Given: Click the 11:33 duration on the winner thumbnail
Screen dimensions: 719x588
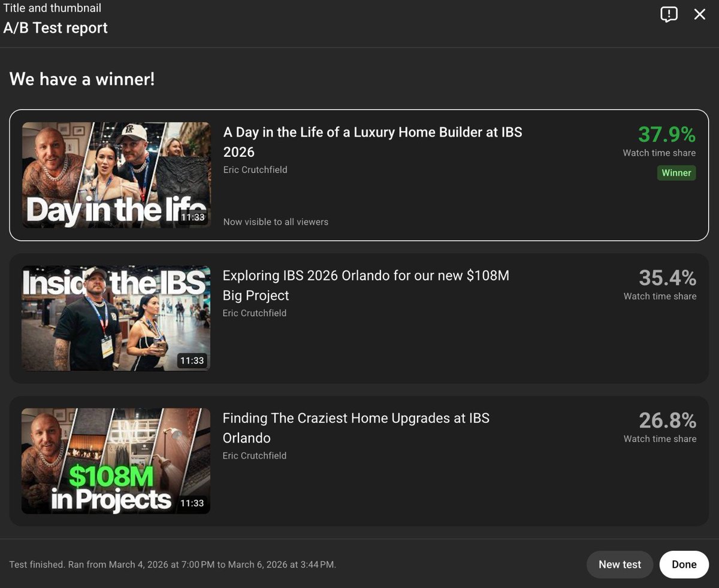Looking at the screenshot, I should (192, 217).
